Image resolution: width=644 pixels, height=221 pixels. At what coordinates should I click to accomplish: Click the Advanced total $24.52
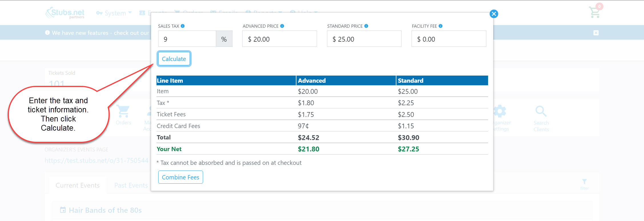308,137
